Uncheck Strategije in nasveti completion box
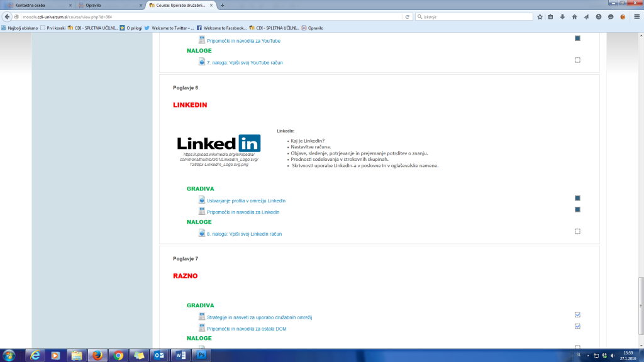 tap(577, 315)
